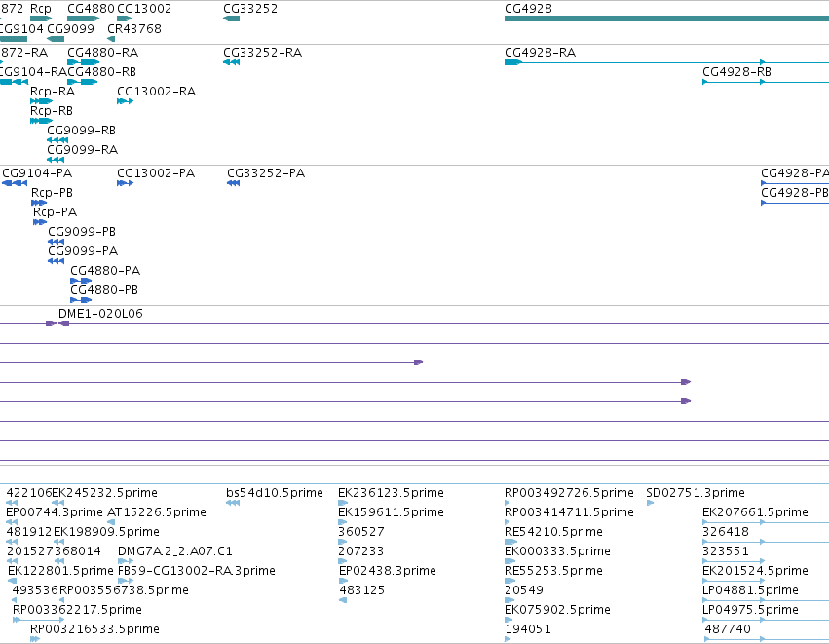Click the EK000333.5prime EST
Image resolution: width=829 pixels, height=644 pixels.
(557, 551)
